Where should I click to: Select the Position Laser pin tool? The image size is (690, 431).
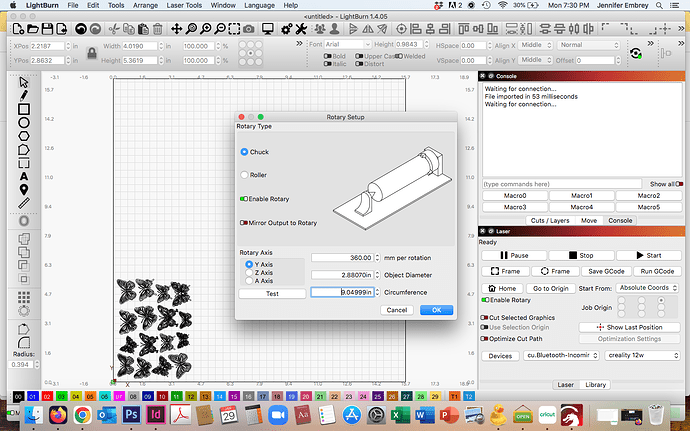coord(24,189)
